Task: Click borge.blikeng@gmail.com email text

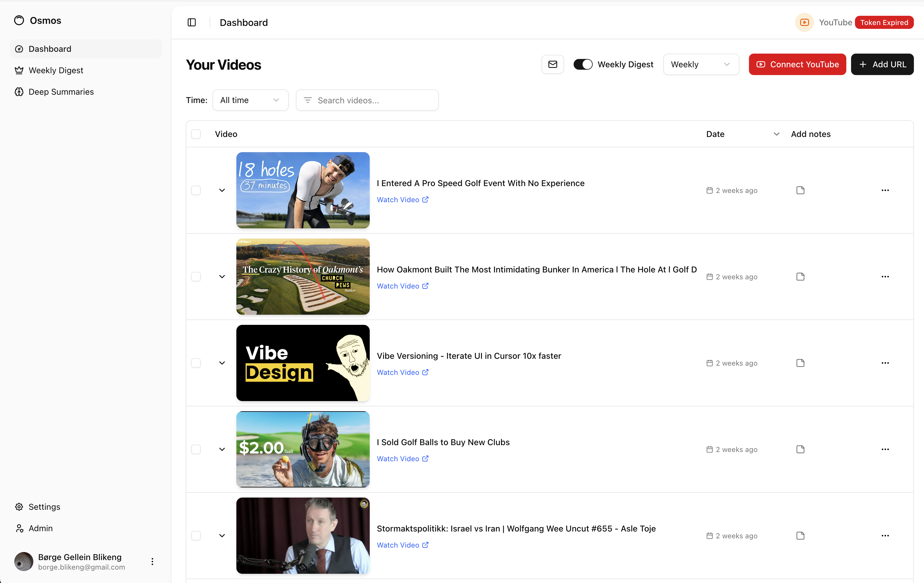Action: 82,567
